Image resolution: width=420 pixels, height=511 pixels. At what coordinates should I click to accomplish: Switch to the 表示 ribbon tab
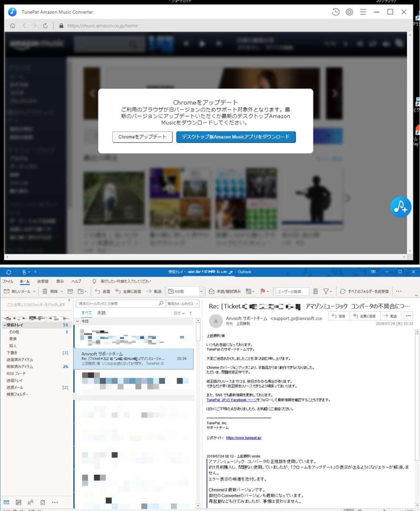(60, 281)
